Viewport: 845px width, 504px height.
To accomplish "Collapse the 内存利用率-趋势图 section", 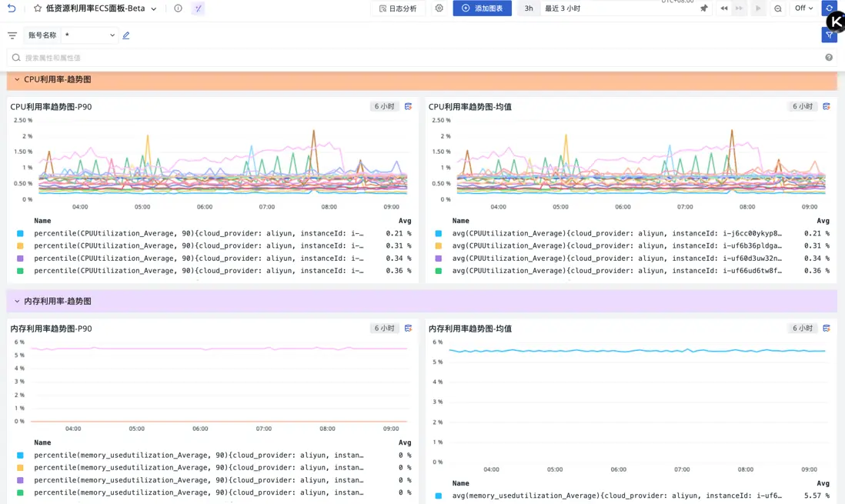I will click(x=17, y=301).
